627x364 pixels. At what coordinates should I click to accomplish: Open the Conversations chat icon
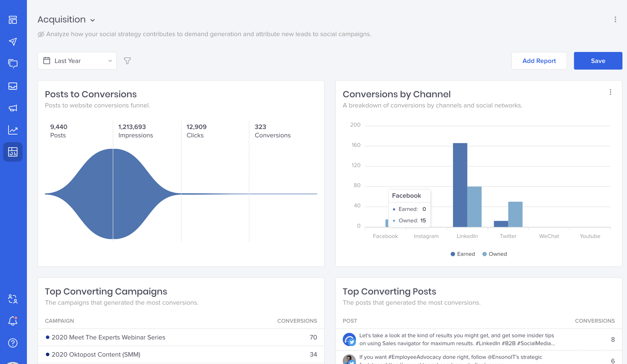coord(12,64)
